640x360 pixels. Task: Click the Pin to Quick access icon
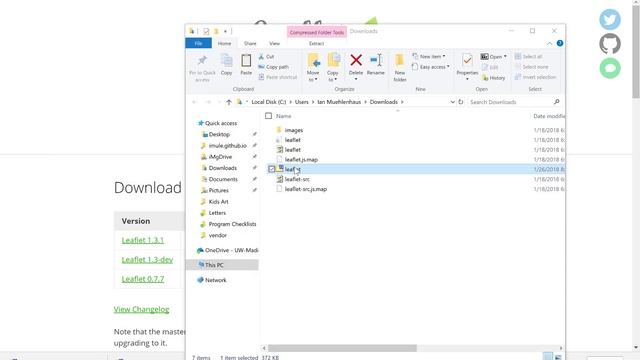tap(202, 61)
